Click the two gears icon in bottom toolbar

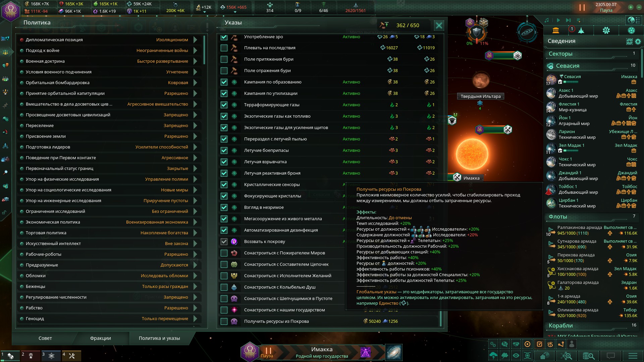493,344
